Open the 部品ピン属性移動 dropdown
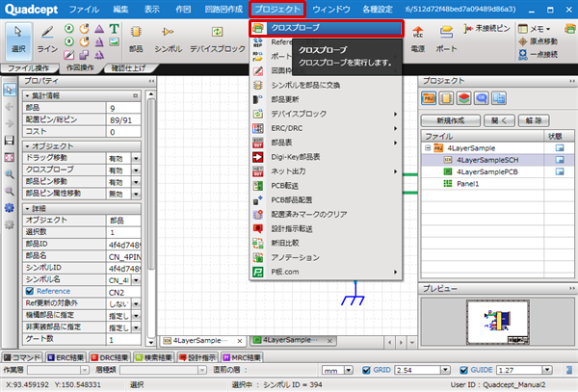The width and height of the screenshot is (578, 392). 136,194
